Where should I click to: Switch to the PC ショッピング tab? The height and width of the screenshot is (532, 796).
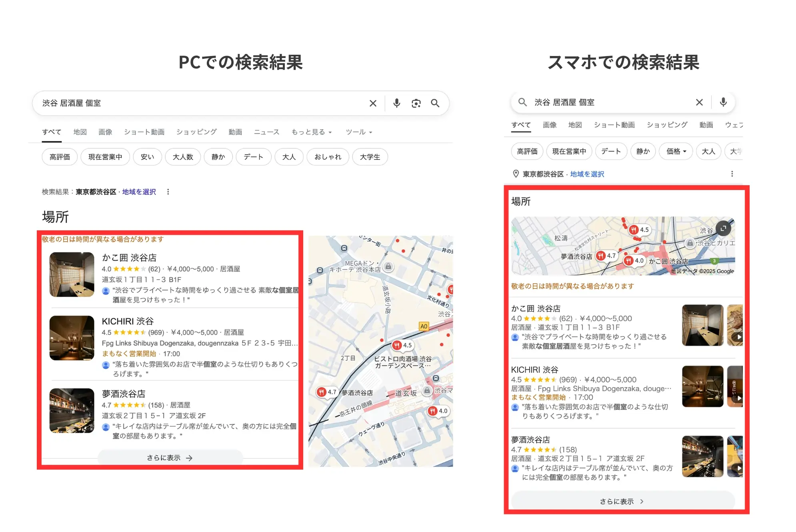(196, 132)
